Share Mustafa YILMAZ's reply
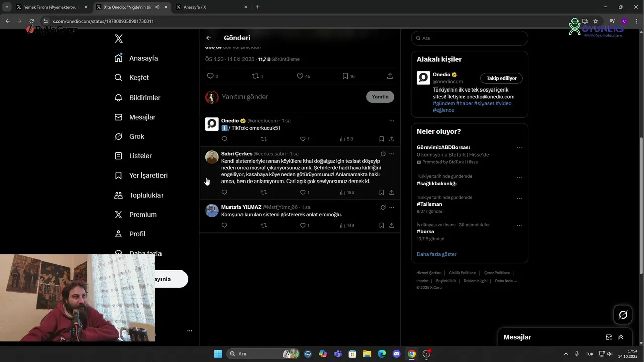644x362 pixels. [x=391, y=225]
